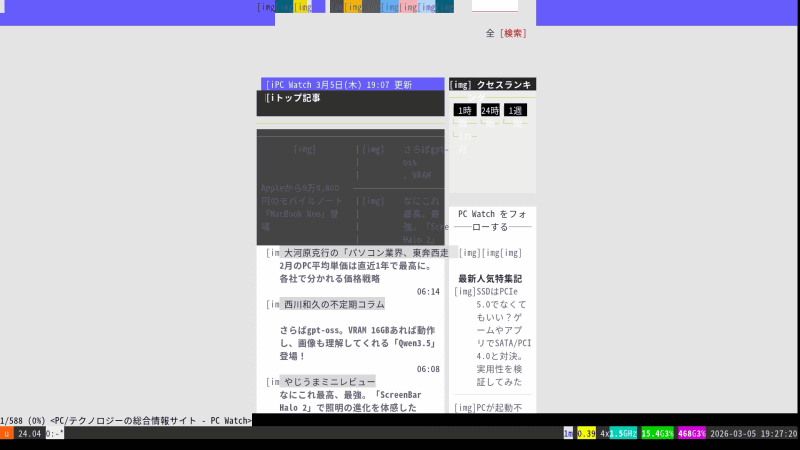Click the 06:08 timestamp
The height and width of the screenshot is (450, 800).
click(428, 369)
